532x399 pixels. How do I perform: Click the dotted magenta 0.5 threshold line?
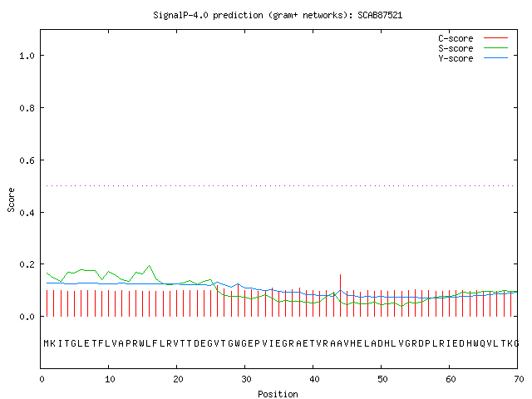[280, 185]
